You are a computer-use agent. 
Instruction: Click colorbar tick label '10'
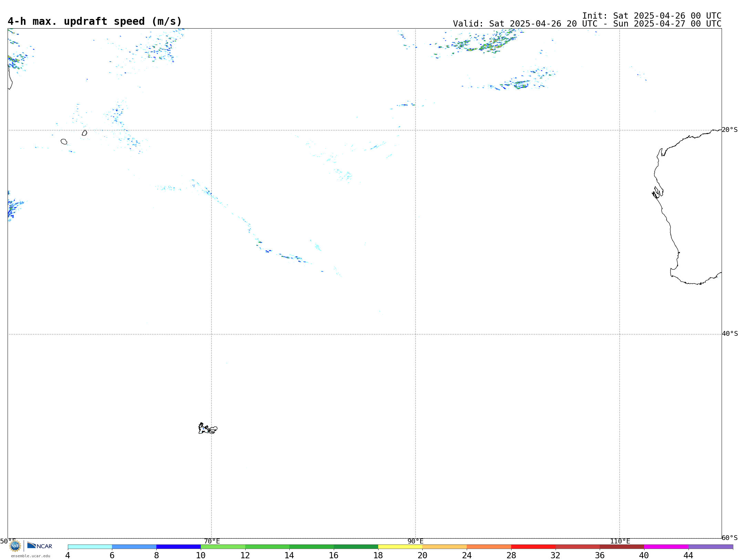[x=201, y=556]
